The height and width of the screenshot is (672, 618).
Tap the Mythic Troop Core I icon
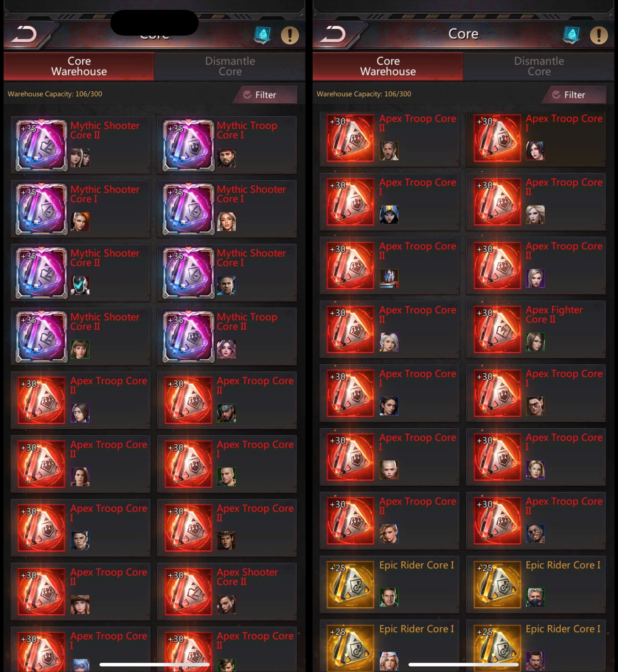pyautogui.click(x=188, y=145)
